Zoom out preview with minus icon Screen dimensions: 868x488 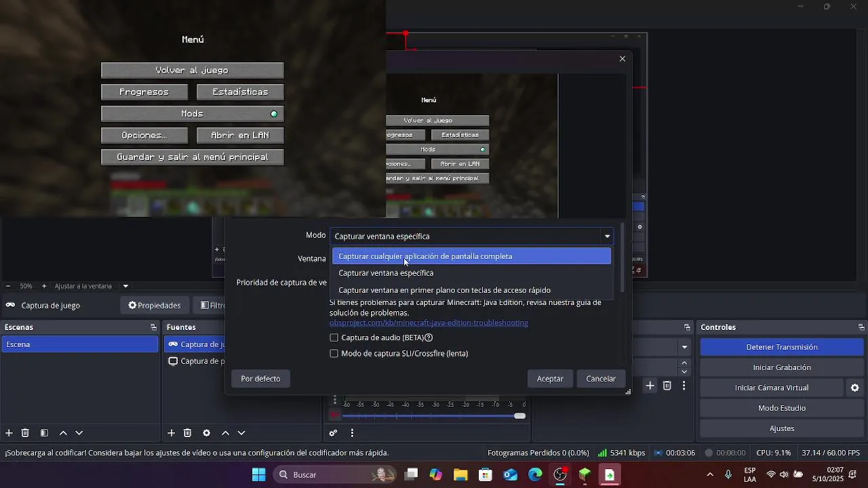(8, 286)
